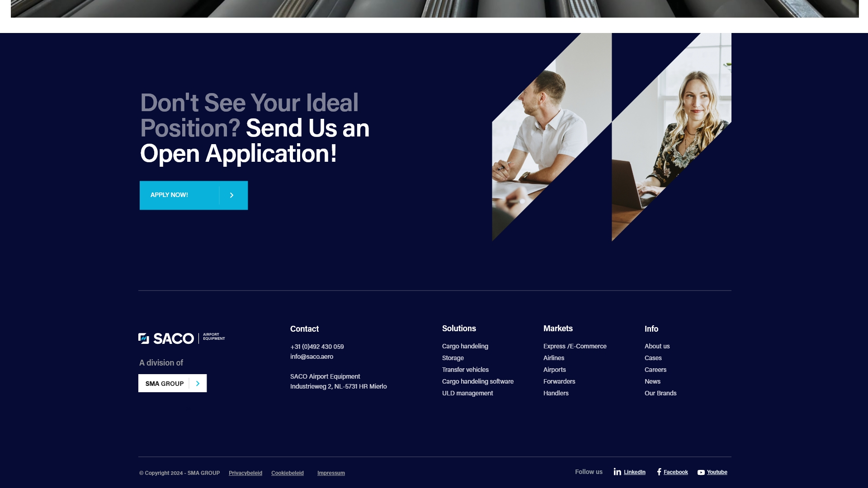
Task: Open the Privacybeleid link
Action: 245,473
